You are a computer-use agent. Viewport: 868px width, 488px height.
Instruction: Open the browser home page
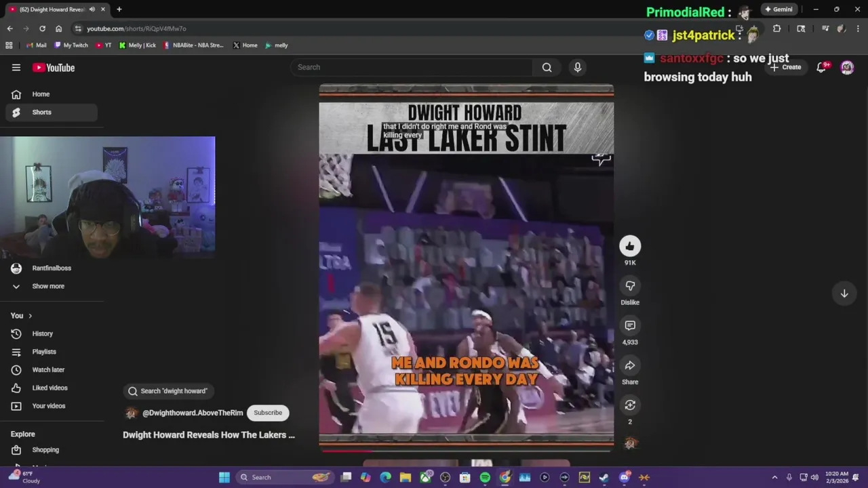(58, 28)
